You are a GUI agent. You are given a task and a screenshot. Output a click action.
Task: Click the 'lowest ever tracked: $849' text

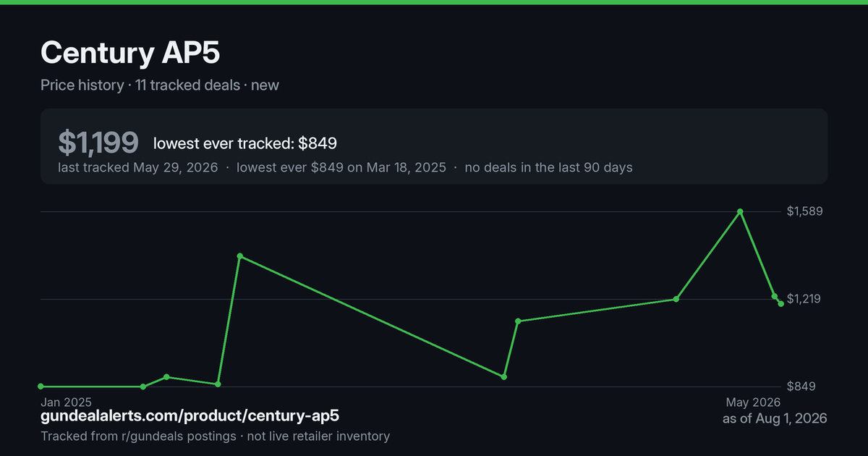[x=245, y=143]
